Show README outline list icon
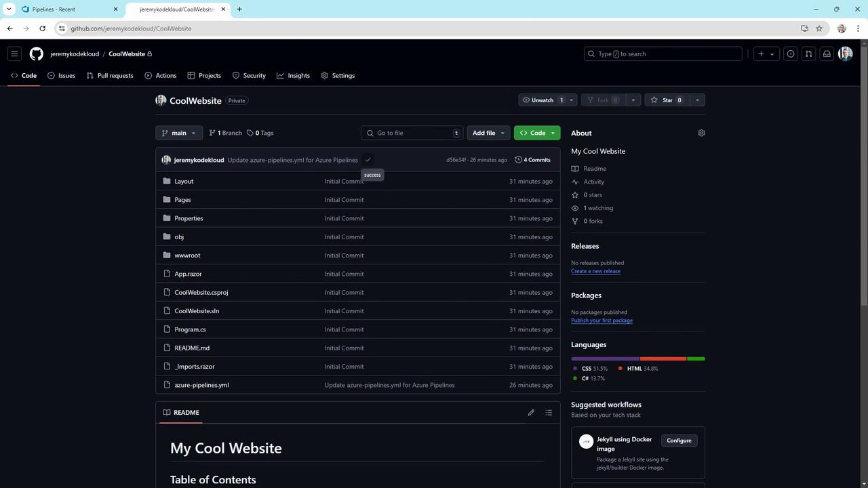868x488 pixels. click(x=549, y=412)
